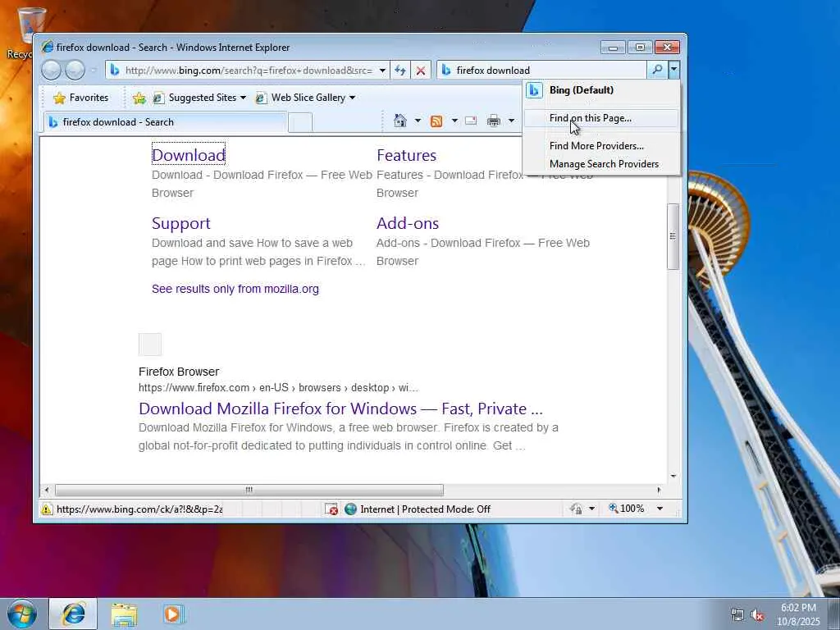Click the Internet Explorer forward button
This screenshot has width=840, height=630.
[75, 71]
